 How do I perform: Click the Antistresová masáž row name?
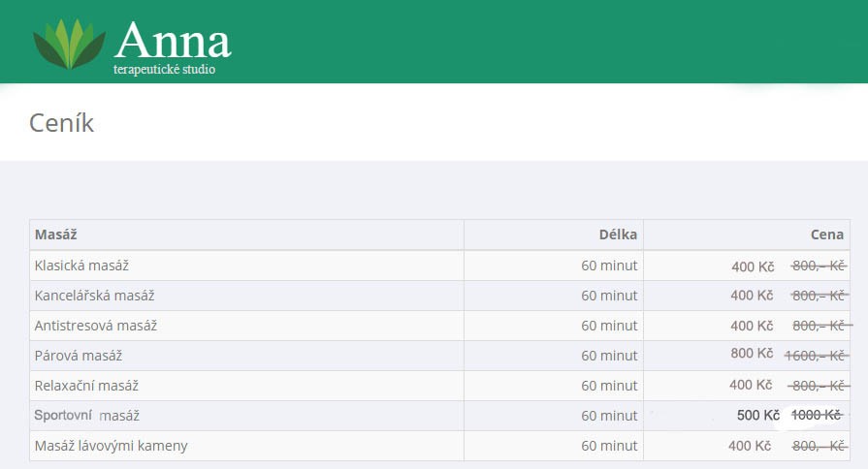95,326
